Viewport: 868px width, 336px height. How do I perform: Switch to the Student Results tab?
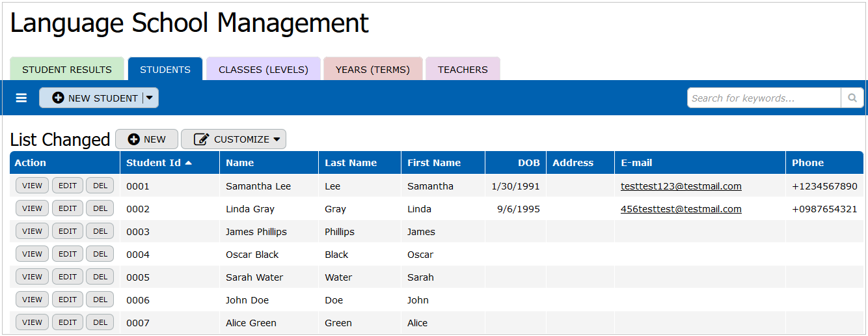[x=67, y=70]
